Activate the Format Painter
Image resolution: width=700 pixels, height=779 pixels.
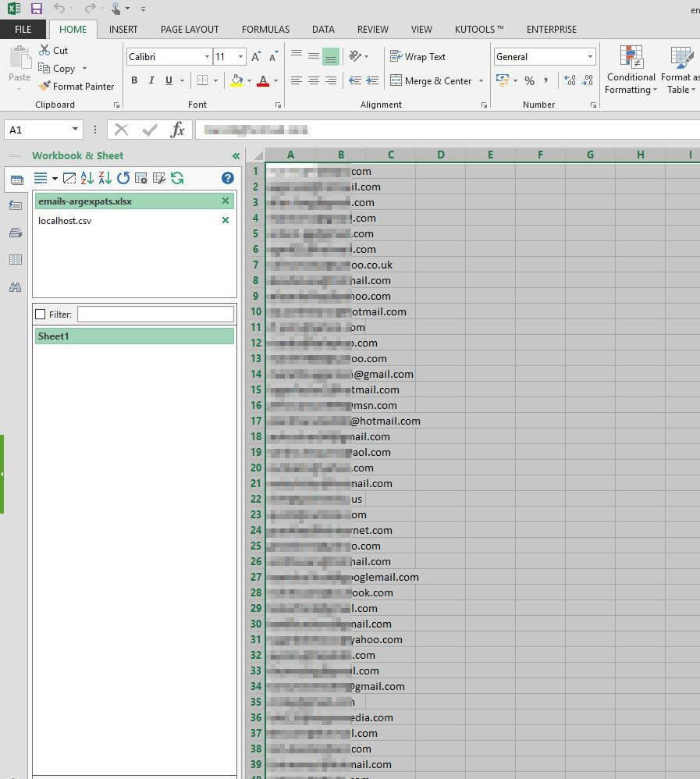coord(76,87)
